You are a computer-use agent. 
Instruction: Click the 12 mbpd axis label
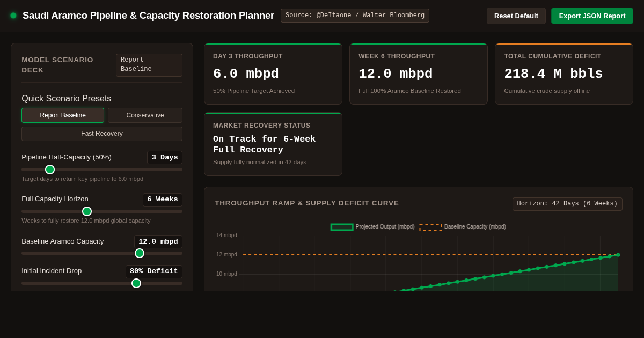point(226,255)
